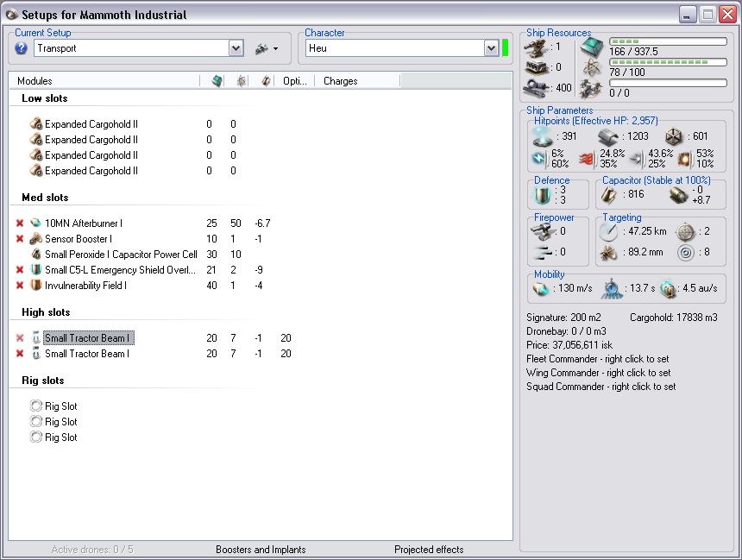Screen dimensions: 742x560
Task: Sort by the powergrid icon column header
Action: pyautogui.click(x=242, y=81)
